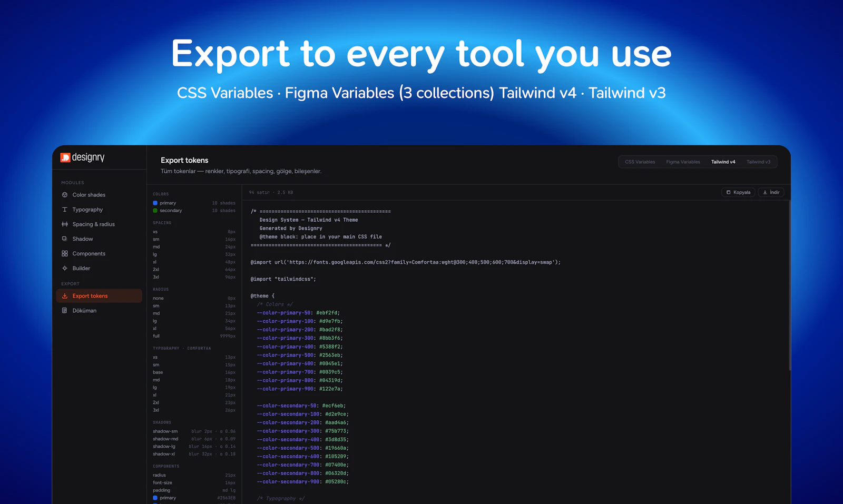Screen dimensions: 843x504
Task: Click the '94 satır · 2.5 KB' label
Action: [x=271, y=193]
